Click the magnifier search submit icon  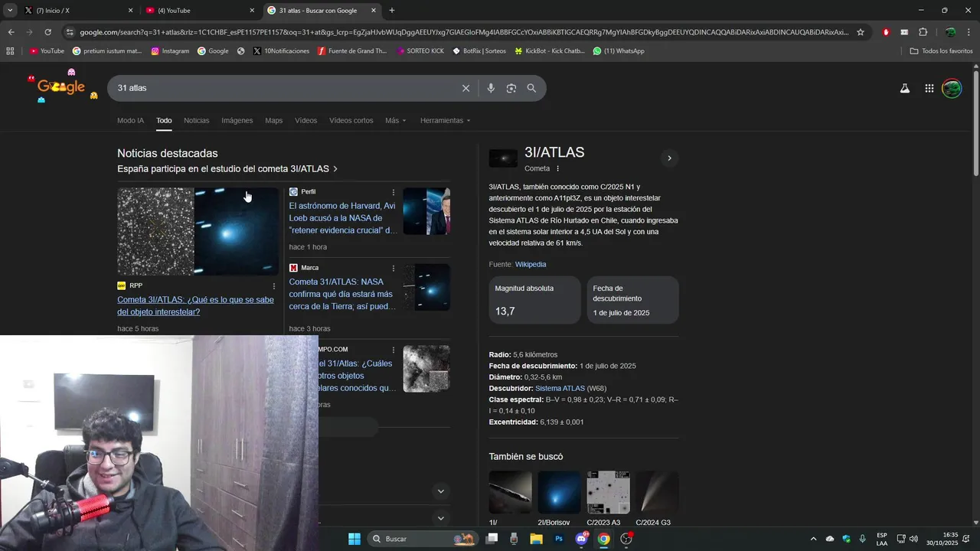(531, 88)
